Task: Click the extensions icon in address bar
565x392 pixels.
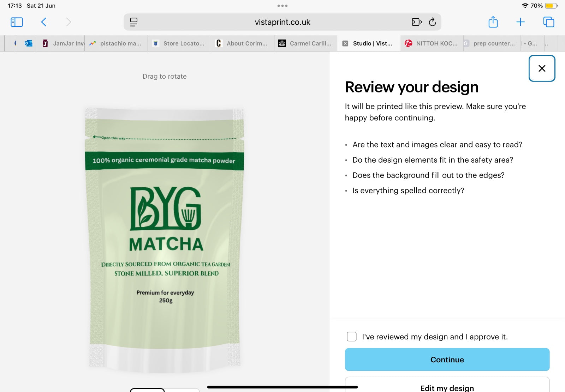Action: (417, 22)
